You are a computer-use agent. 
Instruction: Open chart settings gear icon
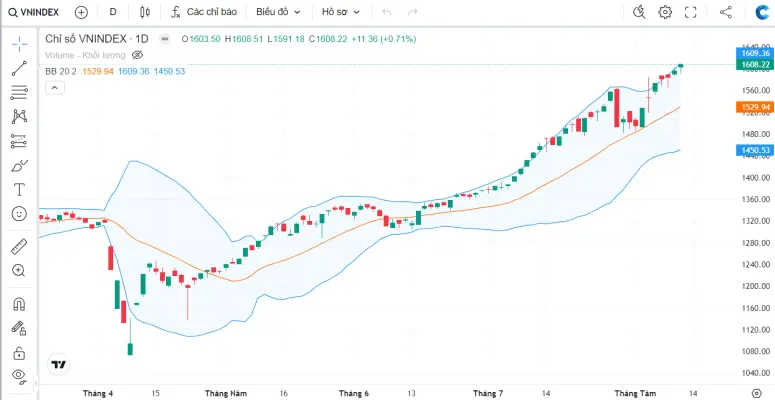(665, 12)
